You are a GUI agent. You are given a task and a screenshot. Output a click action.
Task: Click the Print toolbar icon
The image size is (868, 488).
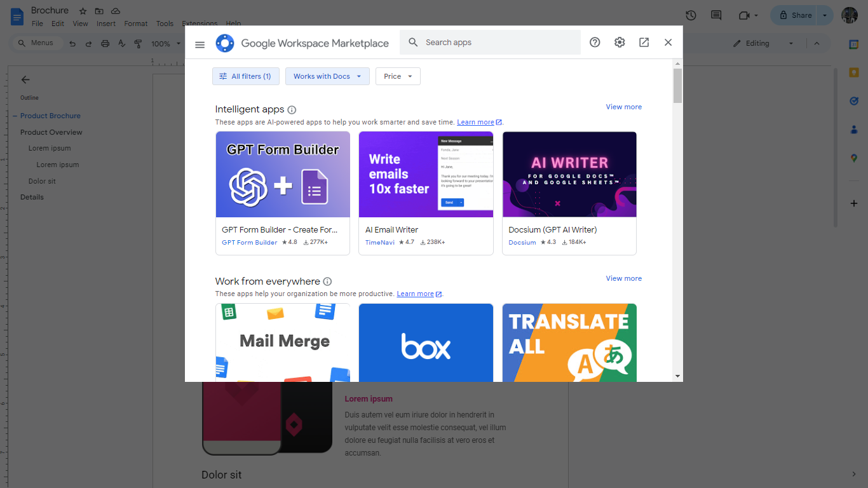tap(105, 44)
